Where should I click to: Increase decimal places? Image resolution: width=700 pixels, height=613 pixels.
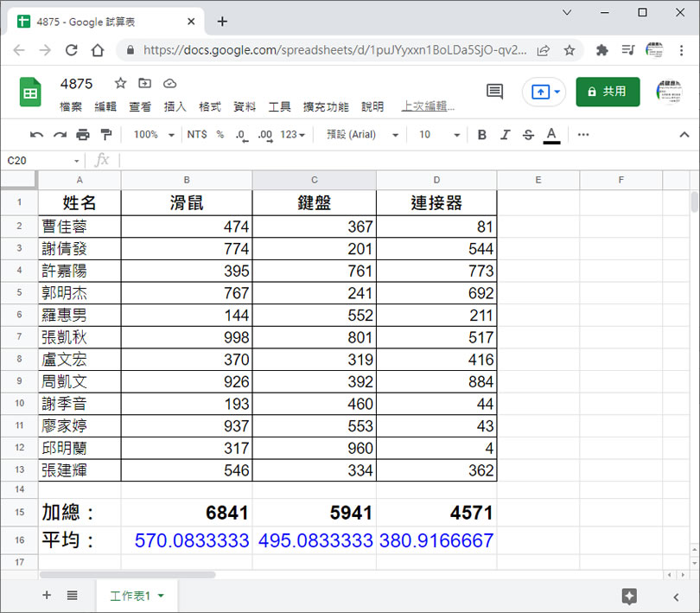(x=265, y=136)
